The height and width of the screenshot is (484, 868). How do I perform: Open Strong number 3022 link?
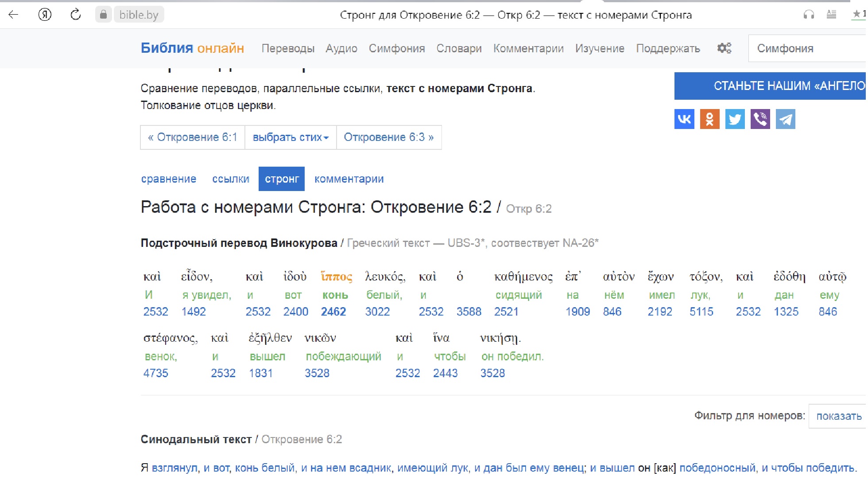(377, 312)
